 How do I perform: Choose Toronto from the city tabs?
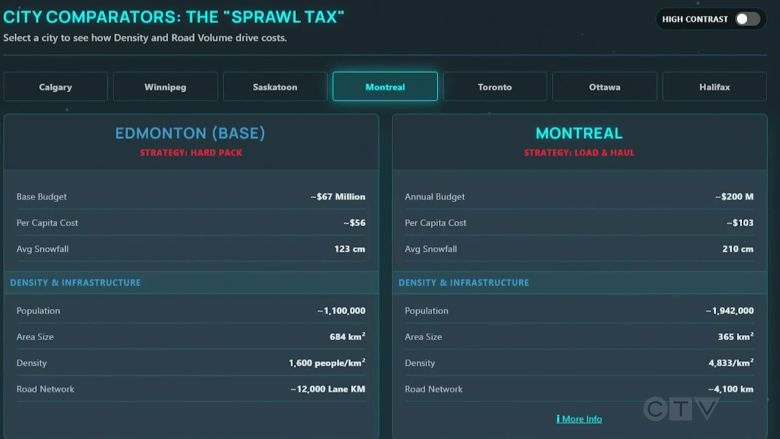(495, 87)
